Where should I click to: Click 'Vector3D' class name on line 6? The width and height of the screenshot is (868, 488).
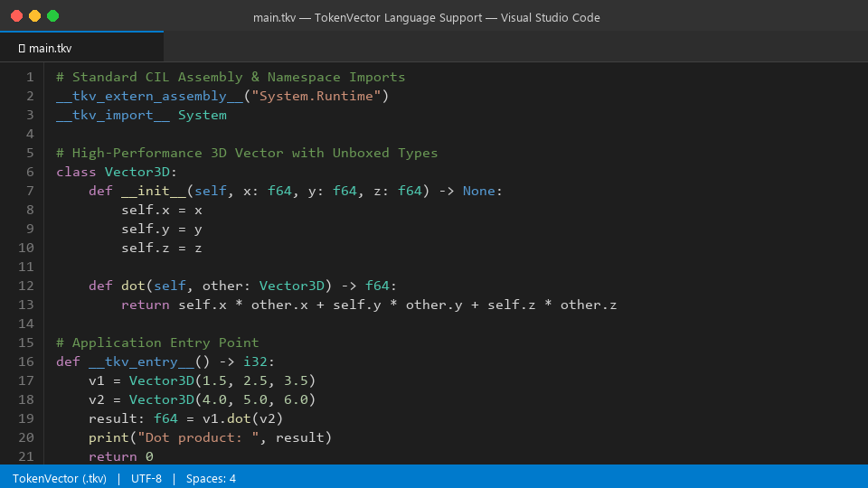137,172
